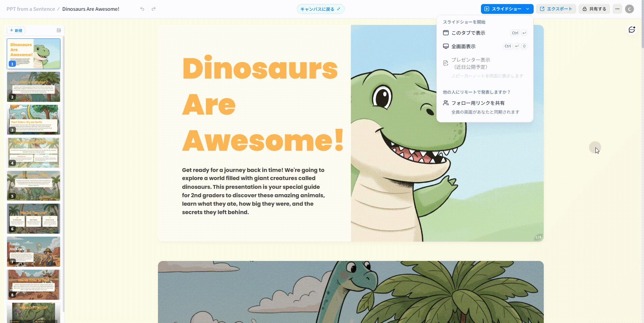Open PPT from a Sentence breadcrumb

31,9
